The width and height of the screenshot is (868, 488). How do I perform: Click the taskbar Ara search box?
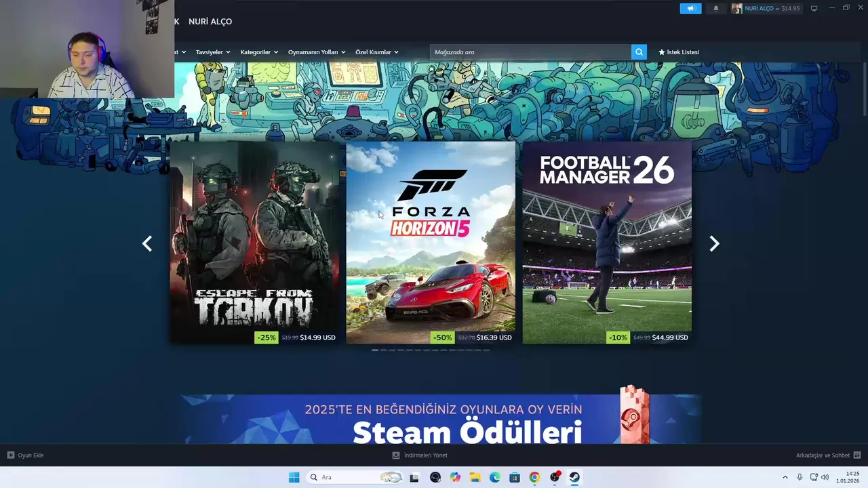(355, 477)
